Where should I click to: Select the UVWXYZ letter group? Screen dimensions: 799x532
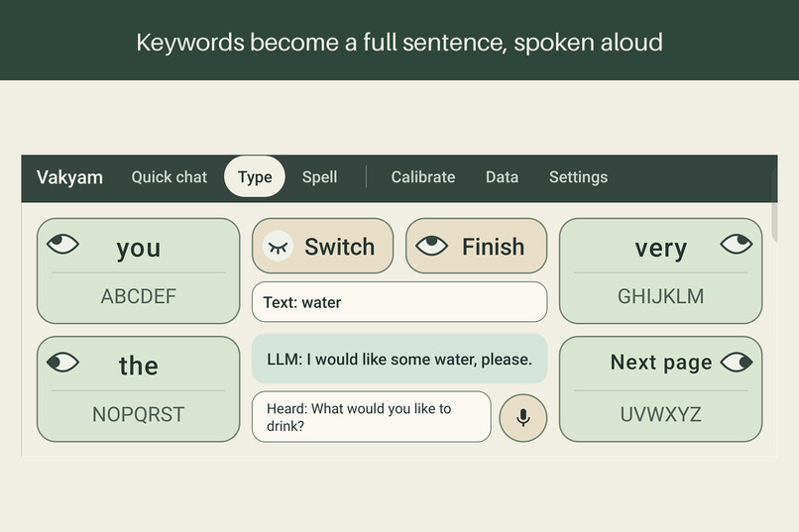click(661, 414)
